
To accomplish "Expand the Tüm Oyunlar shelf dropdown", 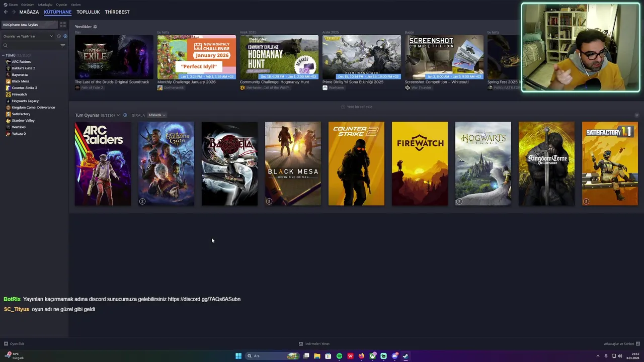I will [x=118, y=115].
